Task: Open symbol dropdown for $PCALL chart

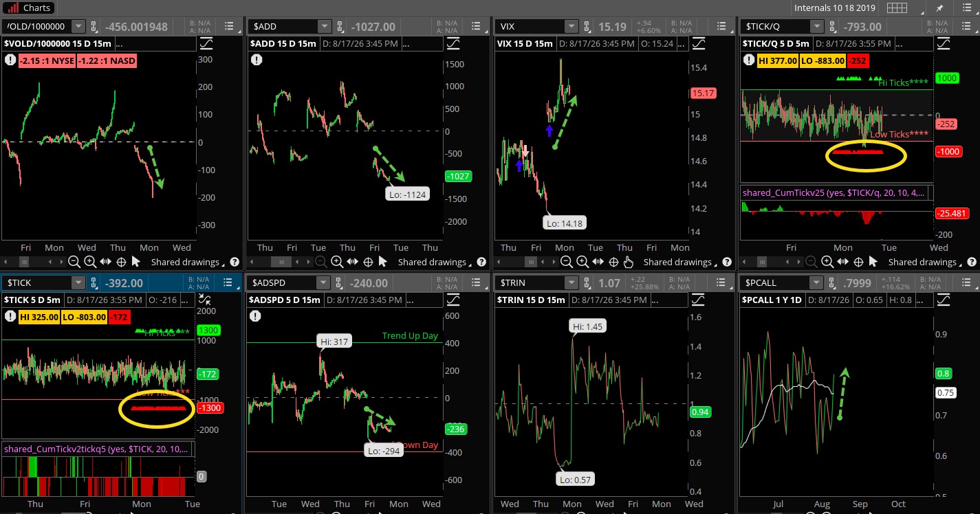Action: point(816,282)
